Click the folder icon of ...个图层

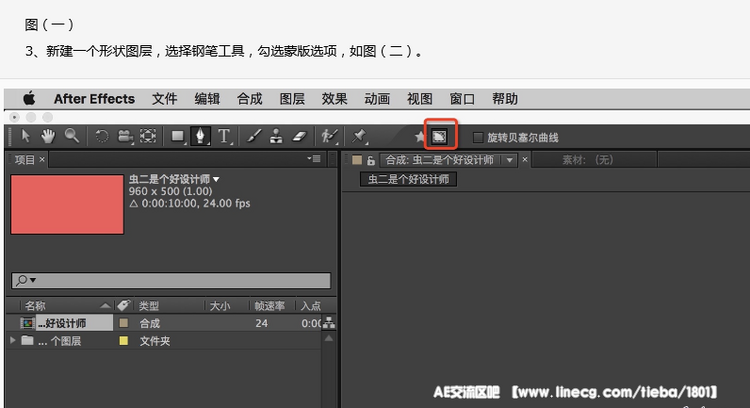tap(27, 341)
